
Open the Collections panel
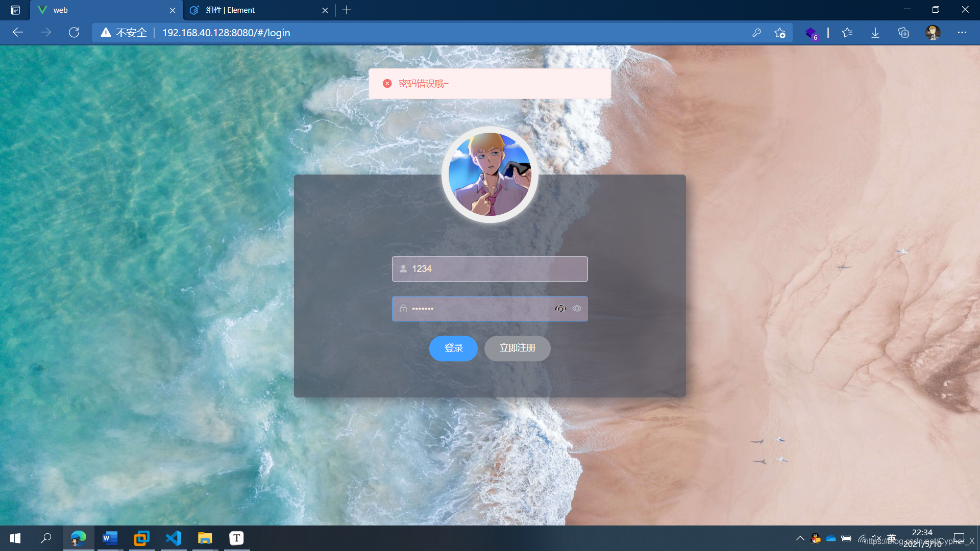pos(903,33)
